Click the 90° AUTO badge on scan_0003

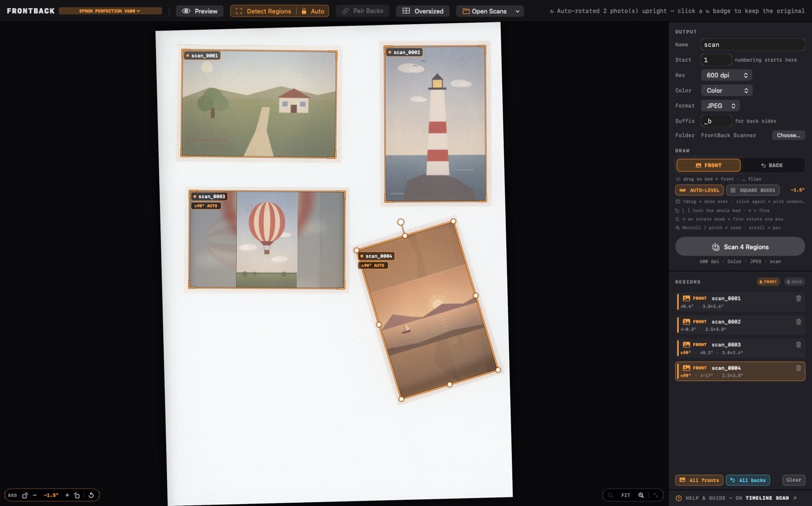[206, 206]
